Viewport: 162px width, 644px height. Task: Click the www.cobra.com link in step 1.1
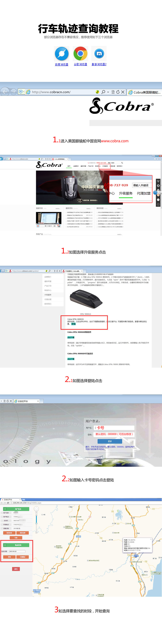(x=115, y=141)
